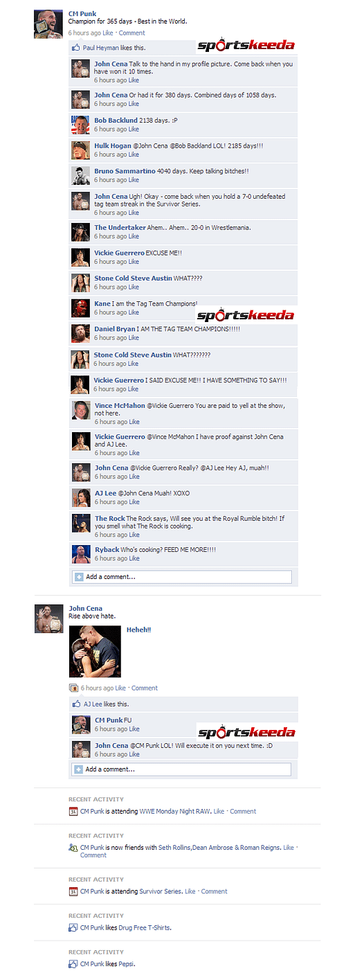Screen dimensions: 346x980
Task: Click the thumbs-up icon beside the Pepsi activity
Action: tap(73, 963)
